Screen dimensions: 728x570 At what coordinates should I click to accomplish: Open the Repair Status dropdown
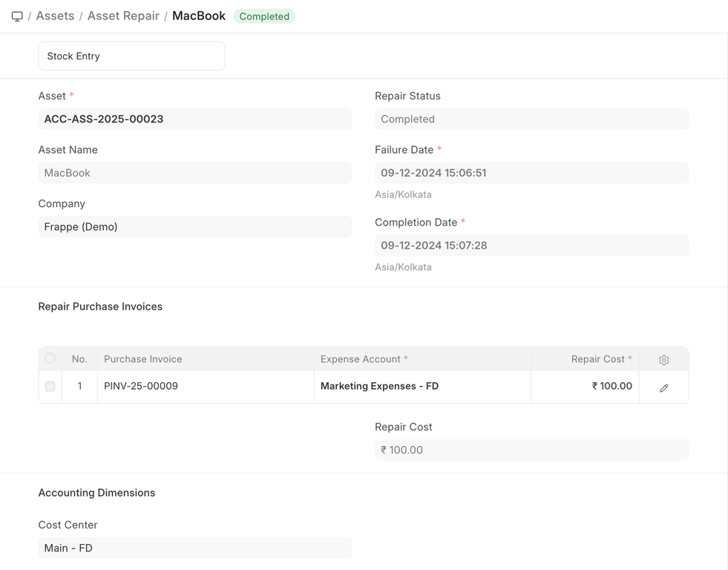pyautogui.click(x=531, y=119)
